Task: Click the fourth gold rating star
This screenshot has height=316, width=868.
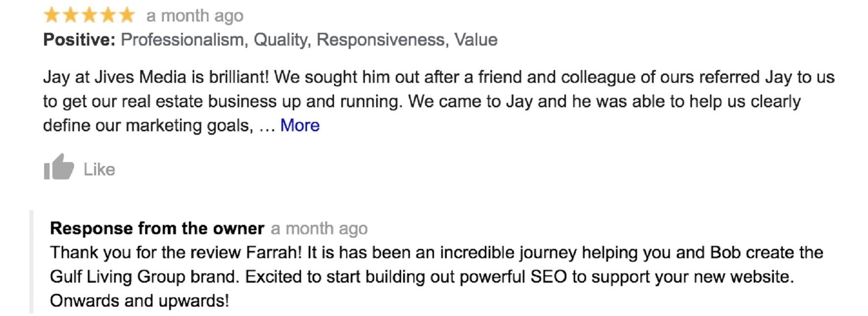Action: pos(108,15)
